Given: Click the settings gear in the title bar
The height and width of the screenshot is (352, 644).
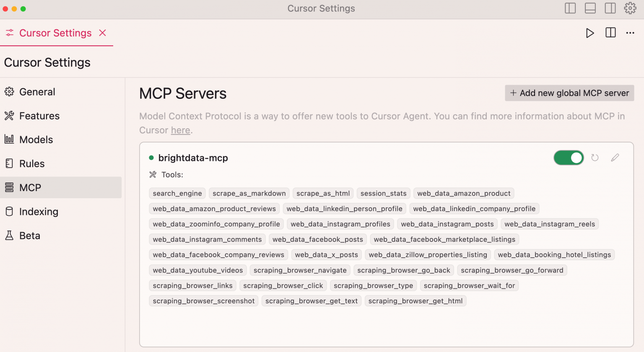Looking at the screenshot, I should point(630,8).
